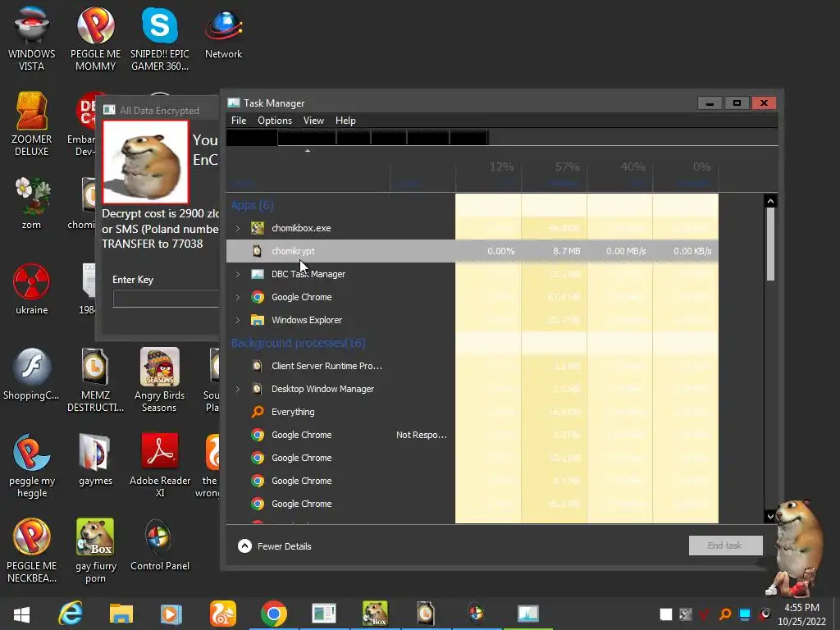
Task: Select the MEMZ DESTRUCTI... desktop icon
Action: click(95, 379)
